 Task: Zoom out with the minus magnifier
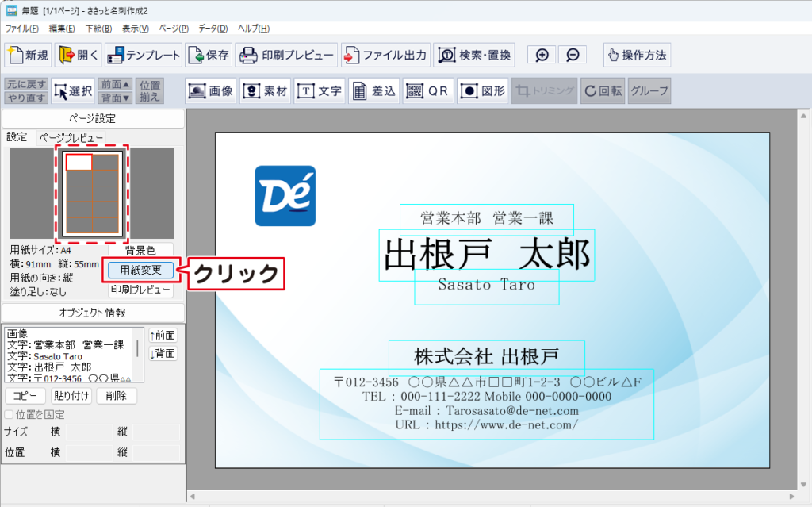pyautogui.click(x=573, y=55)
